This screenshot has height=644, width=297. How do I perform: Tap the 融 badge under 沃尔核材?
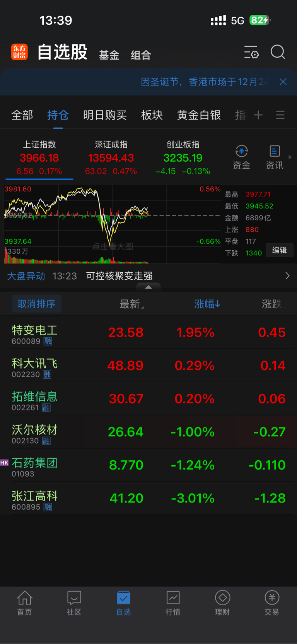pos(46,441)
